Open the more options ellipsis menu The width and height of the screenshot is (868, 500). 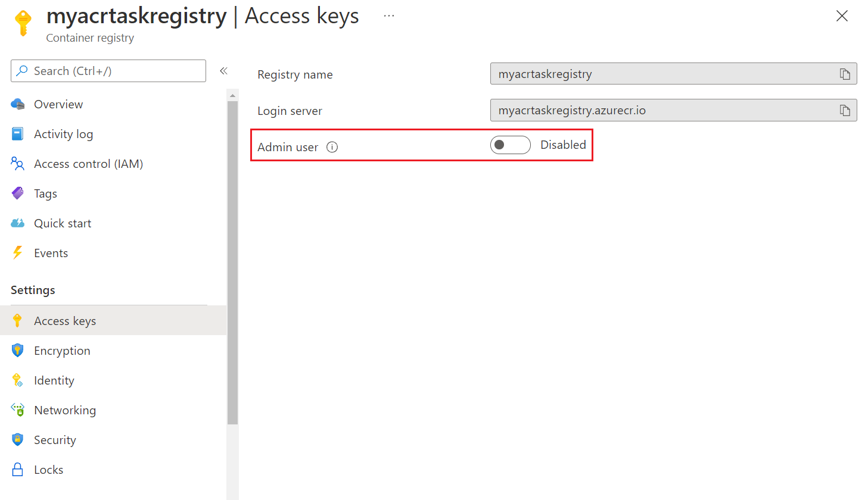(389, 16)
